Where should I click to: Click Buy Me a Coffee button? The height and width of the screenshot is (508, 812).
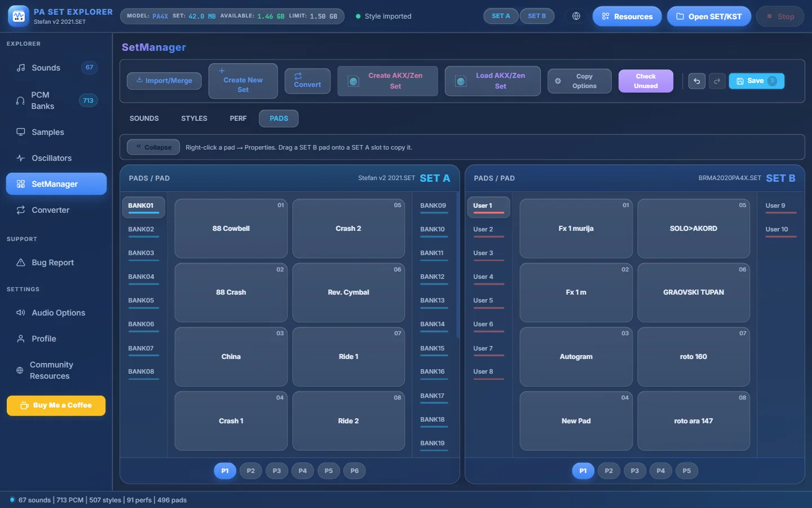[x=56, y=405]
